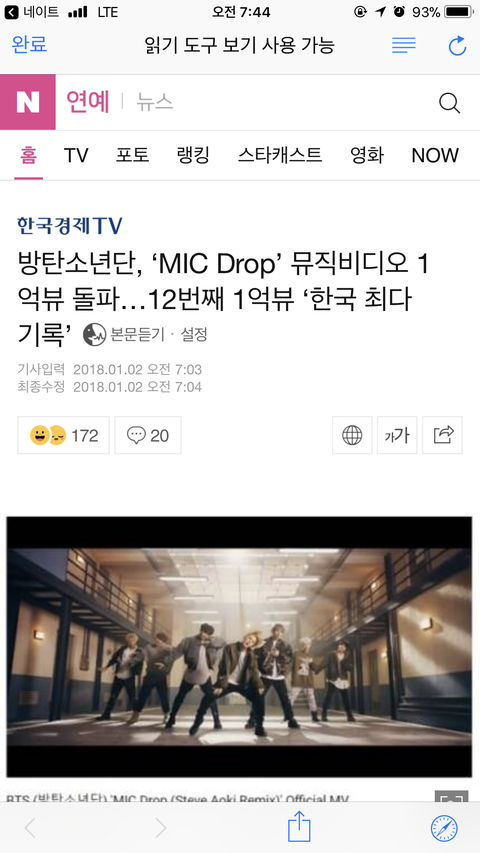Tap the Reader view lines icon
Viewport: 480px width, 853px height.
(403, 45)
